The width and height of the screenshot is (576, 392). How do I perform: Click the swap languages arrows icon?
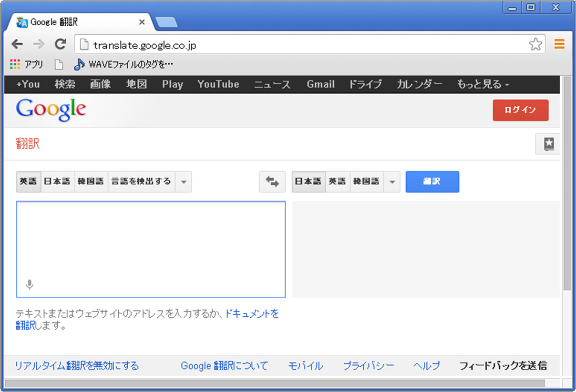coord(272,181)
